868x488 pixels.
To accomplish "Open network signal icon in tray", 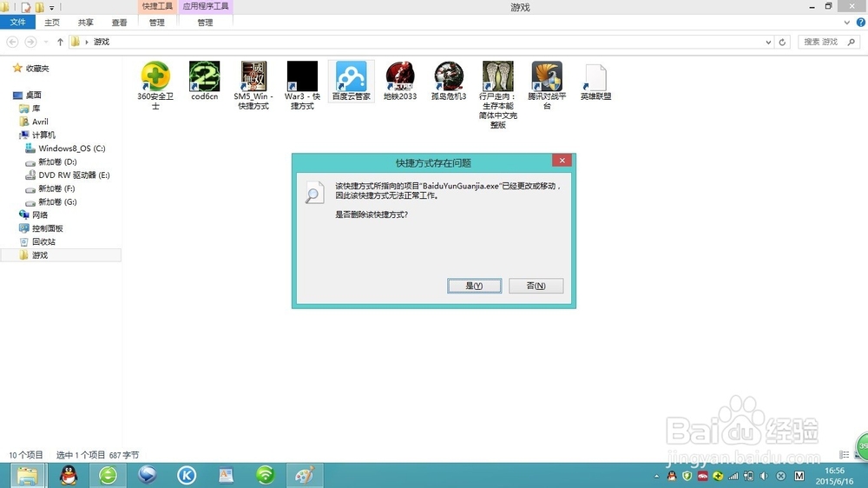I will tap(733, 476).
